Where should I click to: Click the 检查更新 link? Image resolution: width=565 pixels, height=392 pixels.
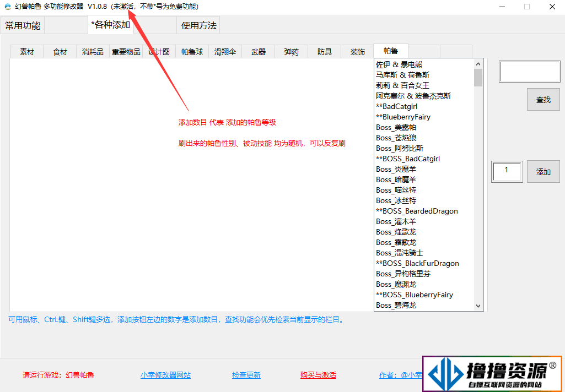246,375
